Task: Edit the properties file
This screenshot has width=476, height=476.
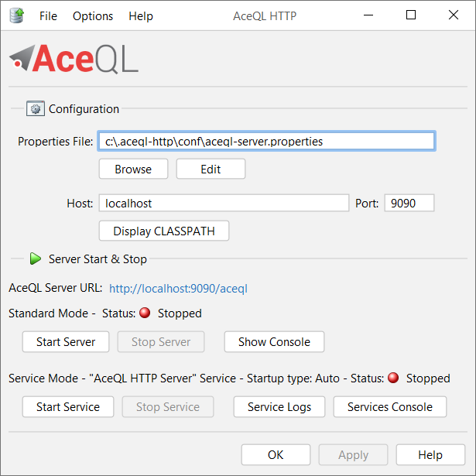Action: [211, 169]
